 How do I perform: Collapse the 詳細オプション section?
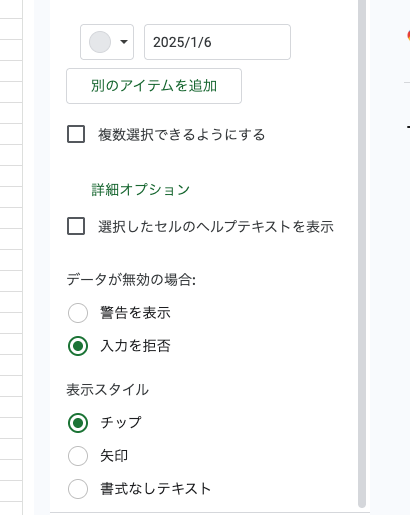(140, 190)
